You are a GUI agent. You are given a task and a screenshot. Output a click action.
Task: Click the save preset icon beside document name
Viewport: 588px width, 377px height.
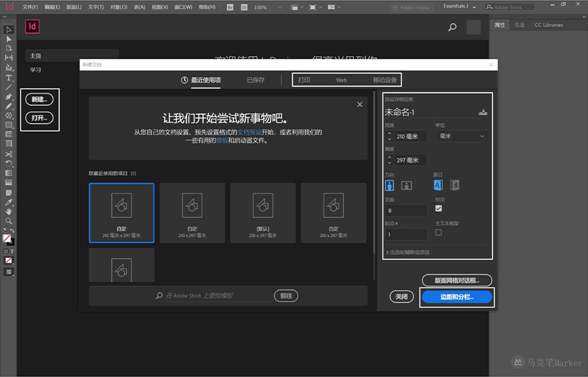click(x=483, y=112)
